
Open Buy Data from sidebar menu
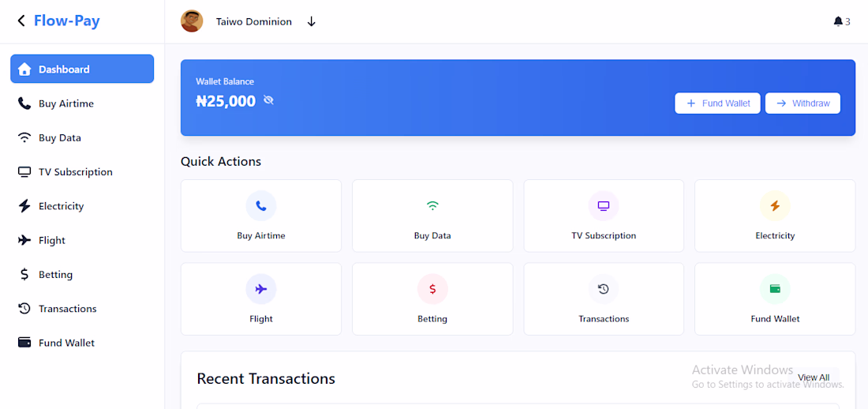tap(60, 138)
